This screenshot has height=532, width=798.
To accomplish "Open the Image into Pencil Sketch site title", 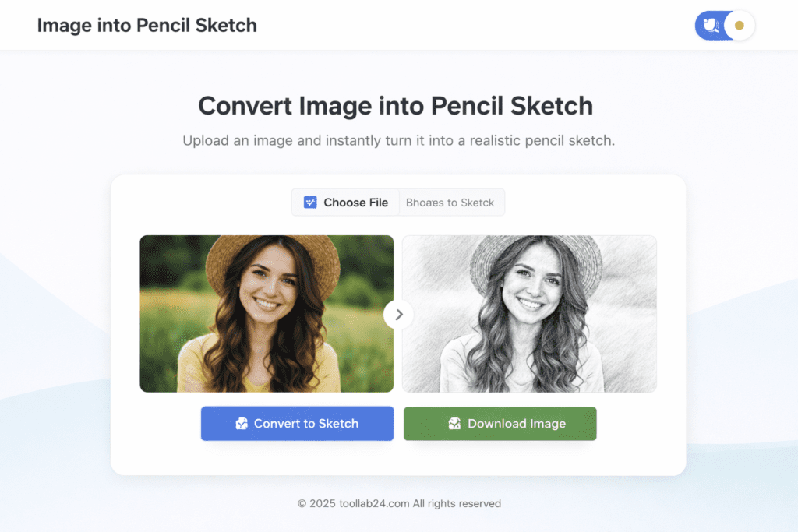I will 147,26.
